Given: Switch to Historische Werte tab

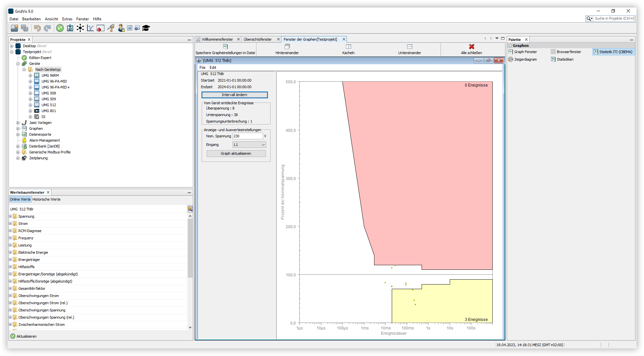Looking at the screenshot, I should click(47, 199).
